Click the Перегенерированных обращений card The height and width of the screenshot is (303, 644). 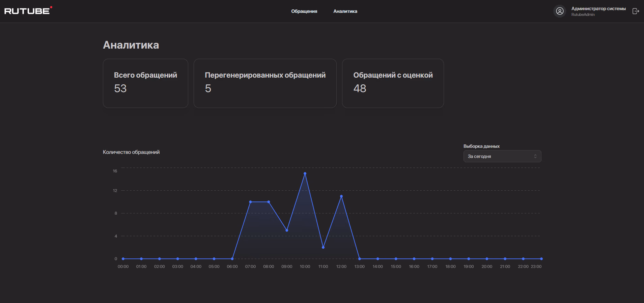pyautogui.click(x=265, y=83)
